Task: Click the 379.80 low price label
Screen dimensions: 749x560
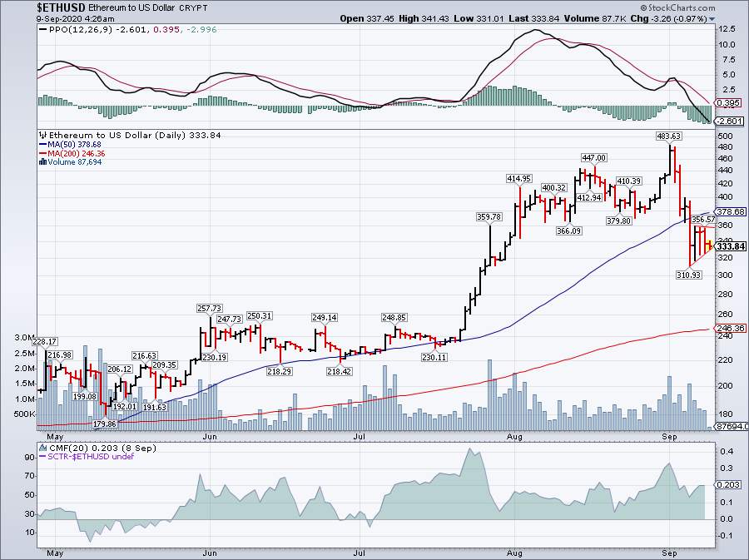Action: 618,221
